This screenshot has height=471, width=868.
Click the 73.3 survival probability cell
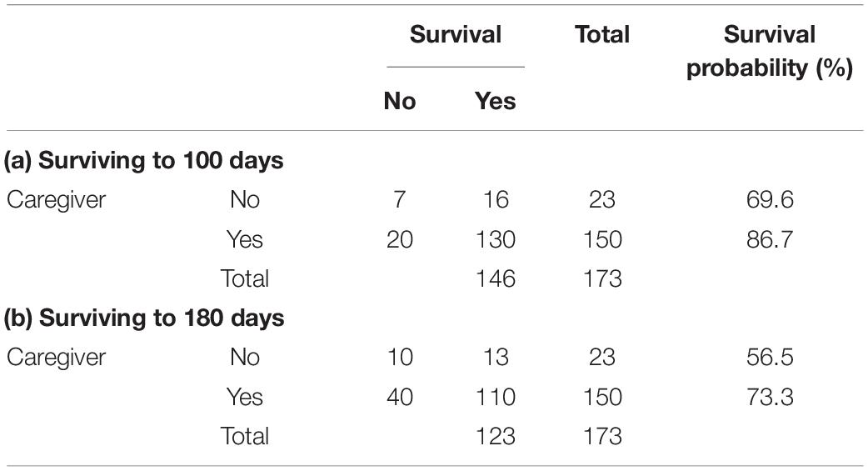(x=770, y=397)
